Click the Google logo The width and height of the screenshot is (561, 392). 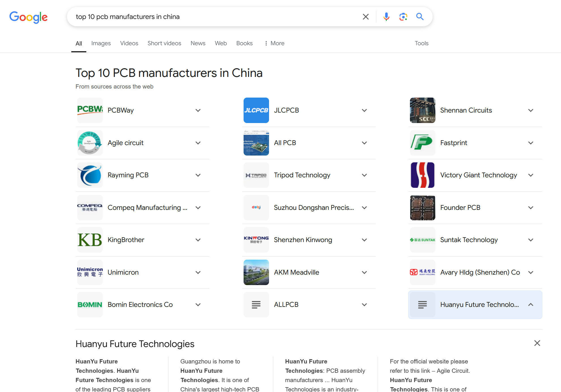pyautogui.click(x=28, y=17)
